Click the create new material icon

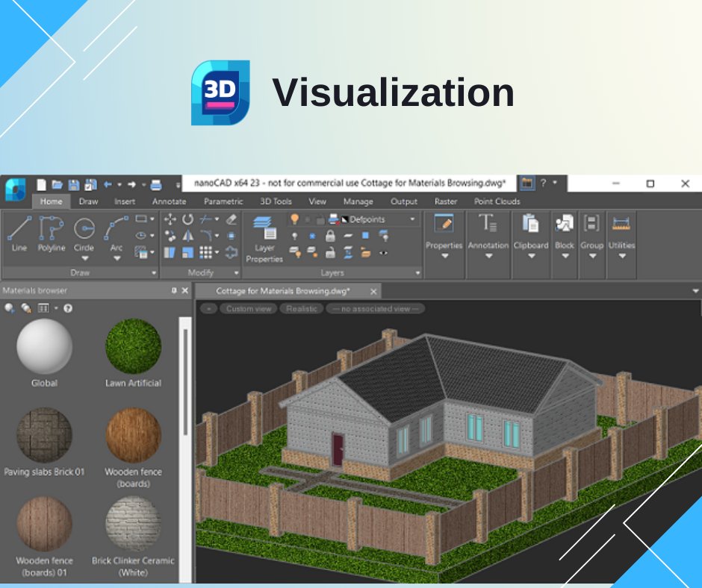pyautogui.click(x=10, y=308)
